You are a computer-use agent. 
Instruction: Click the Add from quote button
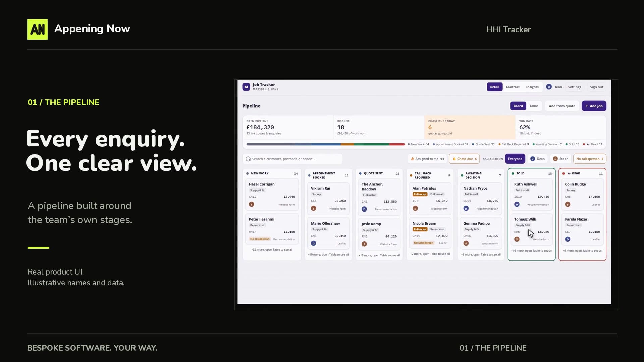coord(562,106)
